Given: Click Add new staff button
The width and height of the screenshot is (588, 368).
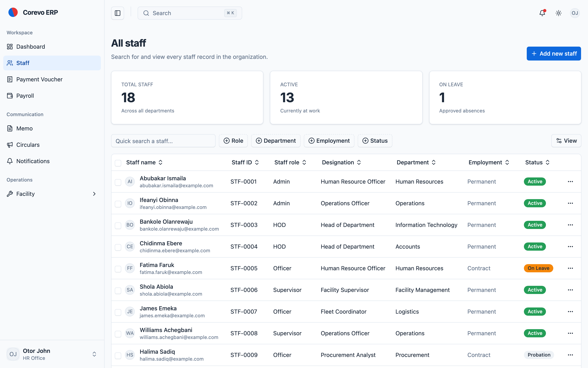Looking at the screenshot, I should (x=554, y=54).
